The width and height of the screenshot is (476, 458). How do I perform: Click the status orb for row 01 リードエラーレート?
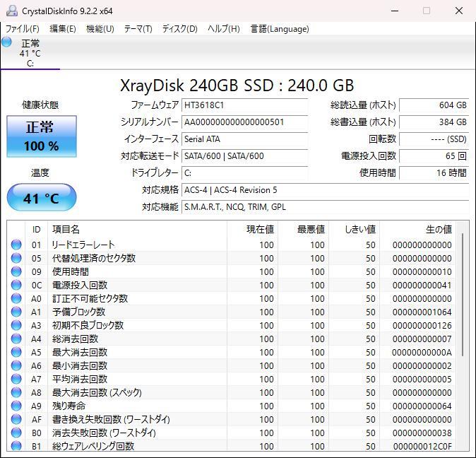(16, 245)
